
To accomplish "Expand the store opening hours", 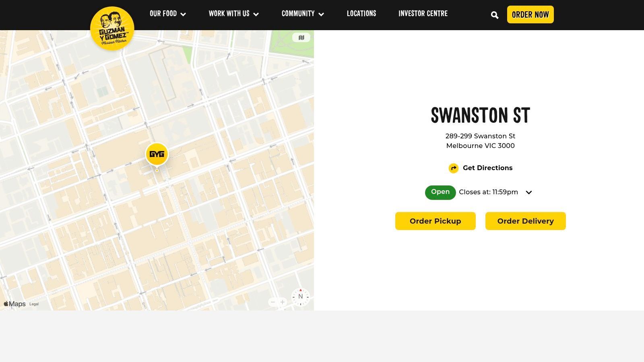I will (529, 192).
